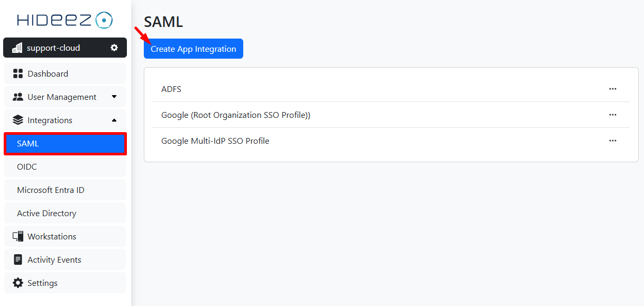This screenshot has height=306, width=644.
Task: Click the Hideez logo
Action: tap(65, 20)
